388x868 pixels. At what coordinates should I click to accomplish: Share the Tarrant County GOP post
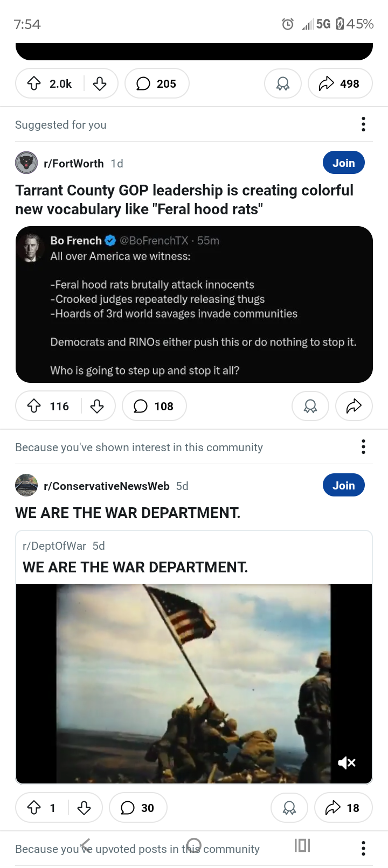(x=354, y=406)
